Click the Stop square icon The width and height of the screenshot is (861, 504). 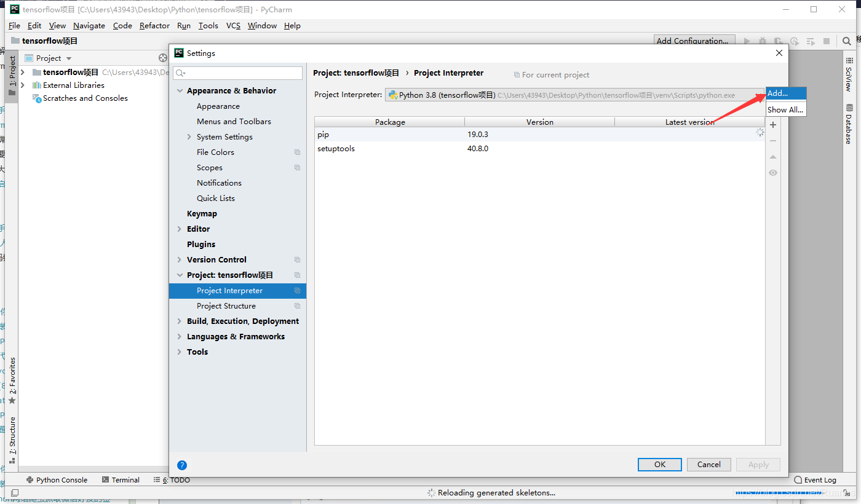(x=827, y=41)
